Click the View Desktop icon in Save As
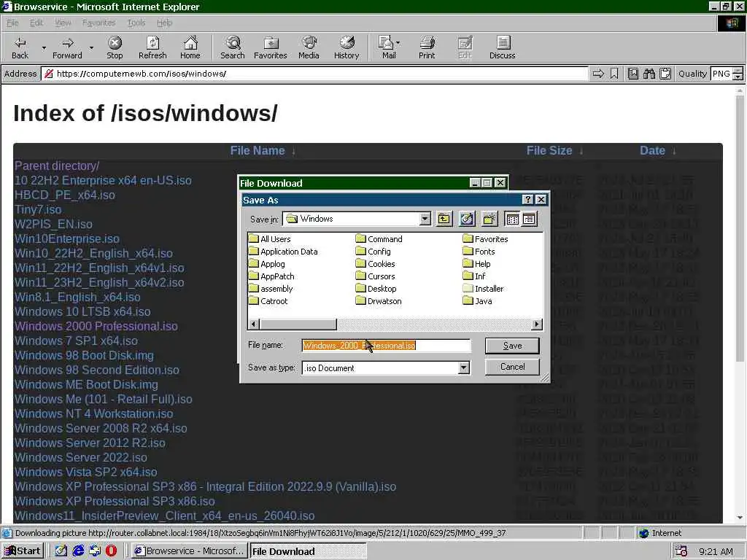Image resolution: width=747 pixels, height=560 pixels. (x=467, y=219)
